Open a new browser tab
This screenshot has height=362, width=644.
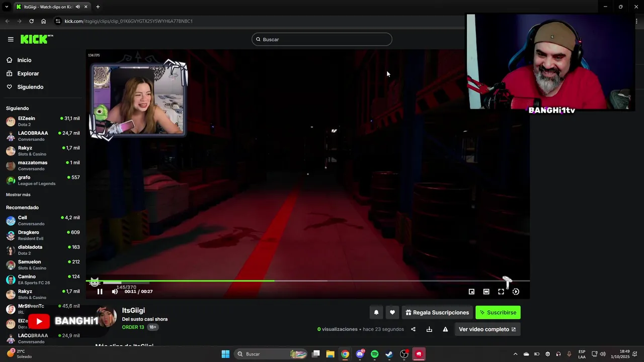pyautogui.click(x=98, y=7)
